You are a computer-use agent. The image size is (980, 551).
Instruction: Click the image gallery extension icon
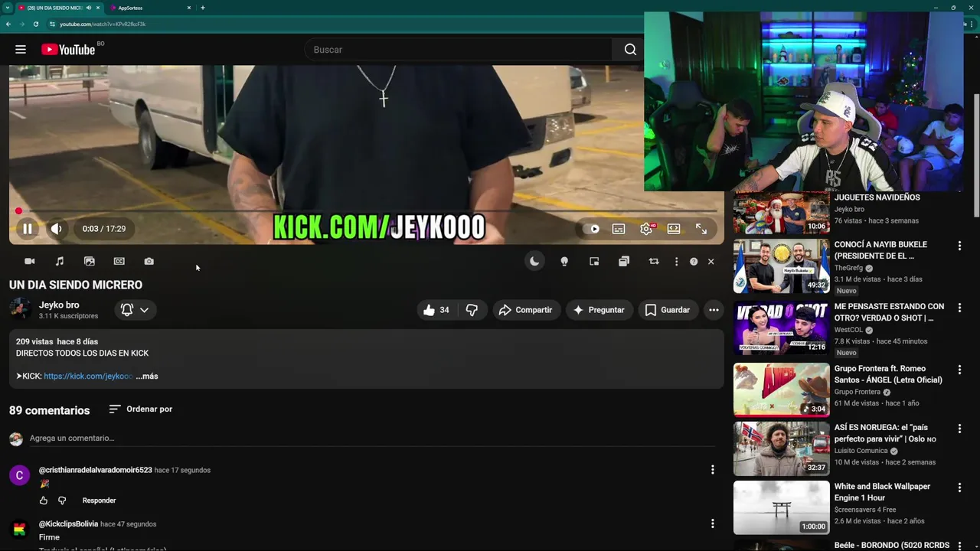point(90,262)
